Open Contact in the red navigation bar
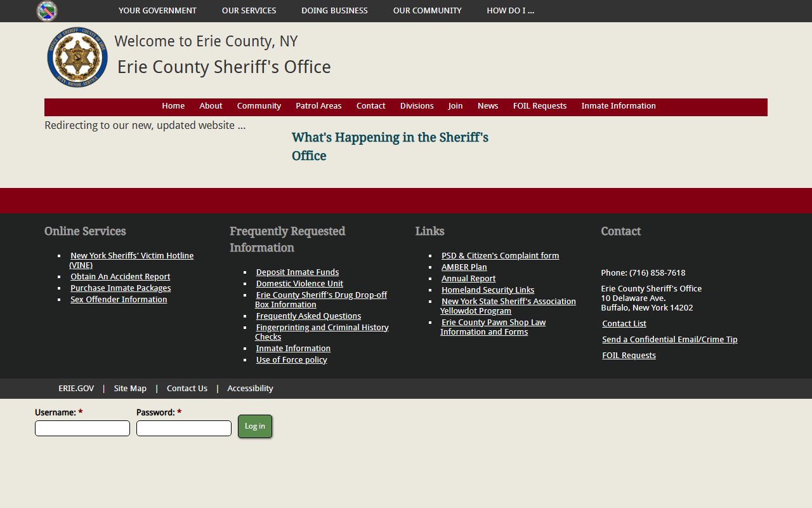 click(370, 106)
